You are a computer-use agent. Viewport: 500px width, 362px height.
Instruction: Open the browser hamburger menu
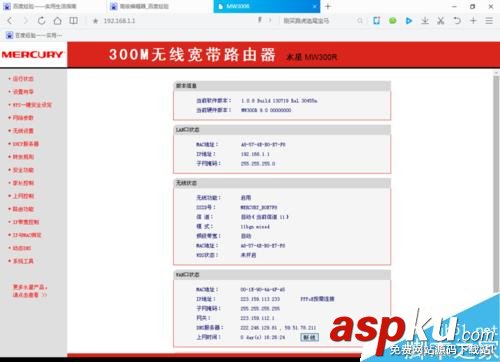tap(489, 21)
